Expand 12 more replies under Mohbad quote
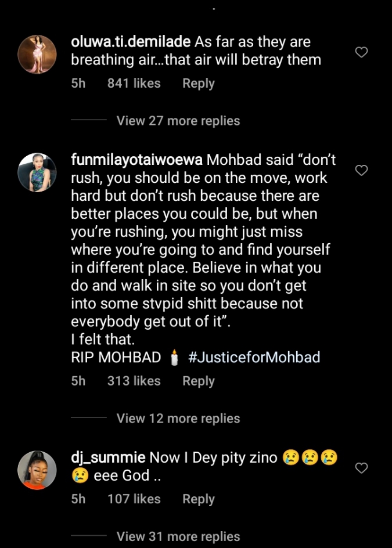This screenshot has height=548, width=392. [x=178, y=419]
